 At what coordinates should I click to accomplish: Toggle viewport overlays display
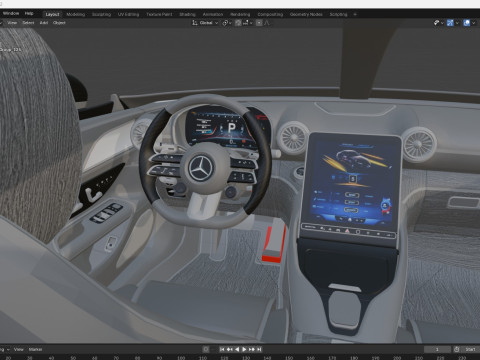(x=467, y=23)
